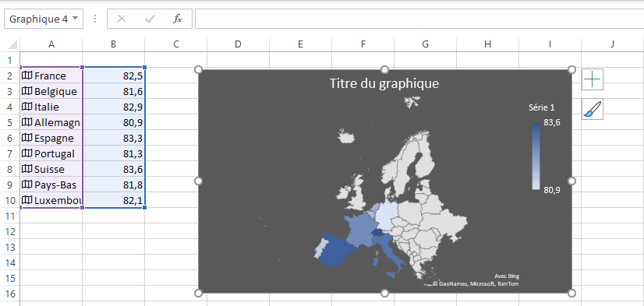
Task: Open the Chart Elements plus button
Action: coord(593,79)
